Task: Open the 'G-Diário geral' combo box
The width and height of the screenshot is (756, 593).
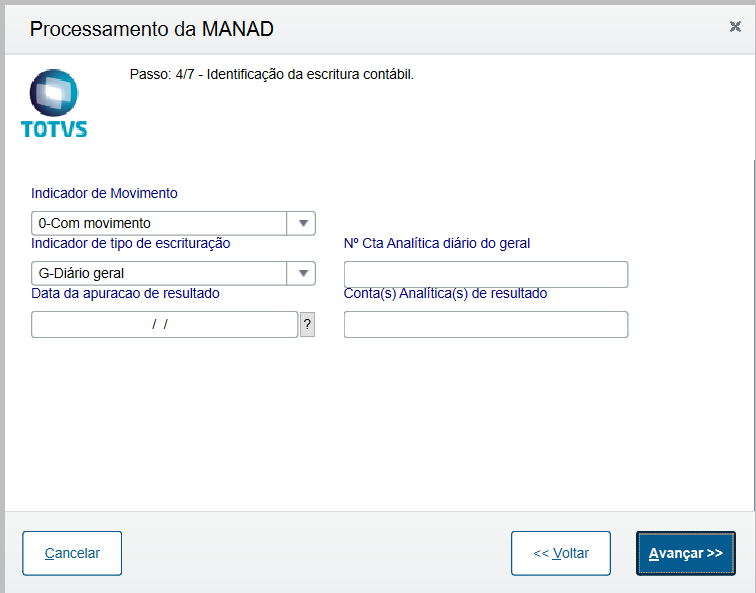Action: [160, 273]
